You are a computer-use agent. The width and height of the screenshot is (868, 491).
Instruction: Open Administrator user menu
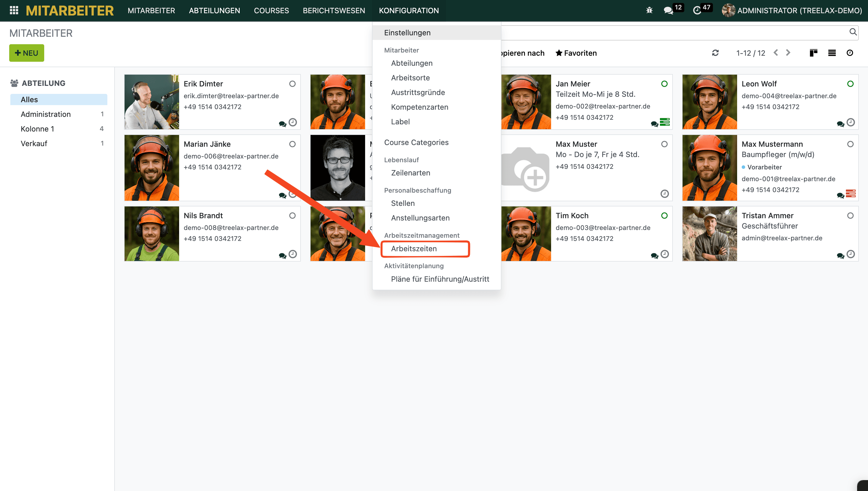click(792, 10)
